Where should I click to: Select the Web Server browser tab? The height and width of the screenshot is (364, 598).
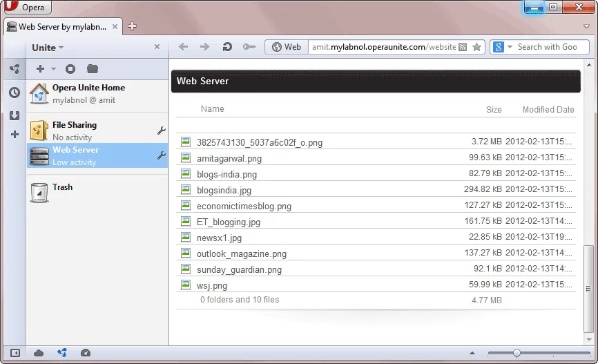click(62, 27)
